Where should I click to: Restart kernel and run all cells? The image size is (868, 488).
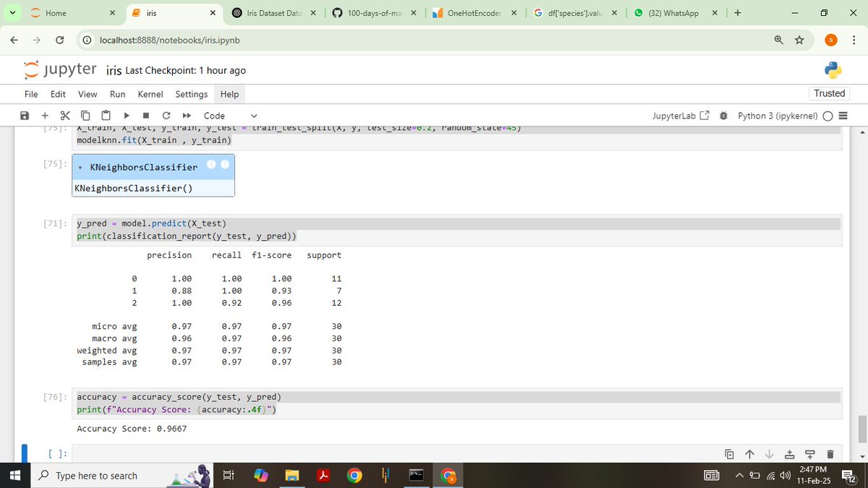[186, 116]
